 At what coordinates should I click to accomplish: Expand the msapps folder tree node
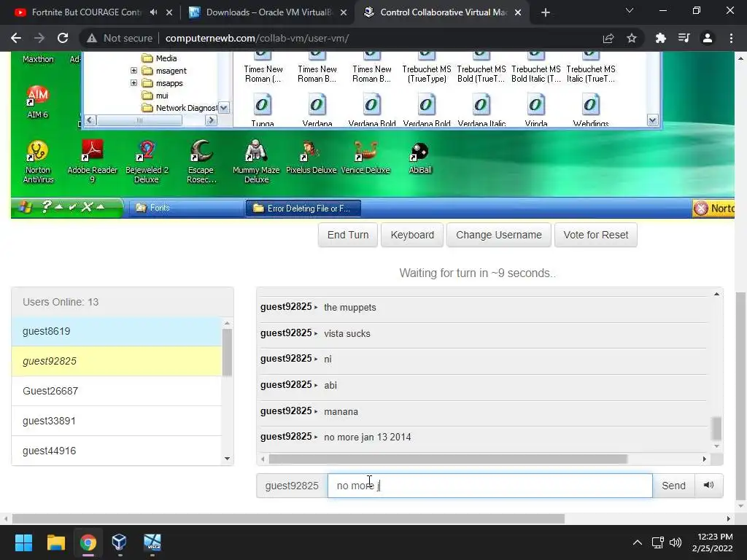(134, 83)
